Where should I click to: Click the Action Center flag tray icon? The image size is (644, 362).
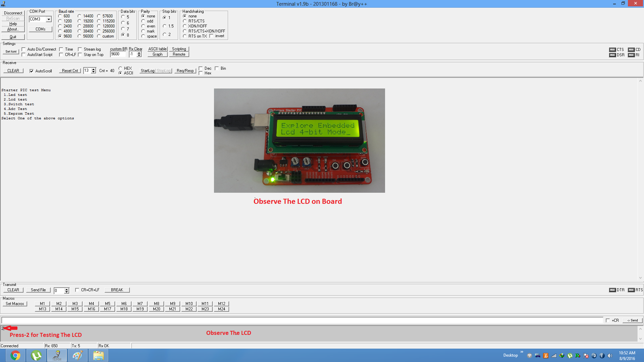point(586,356)
